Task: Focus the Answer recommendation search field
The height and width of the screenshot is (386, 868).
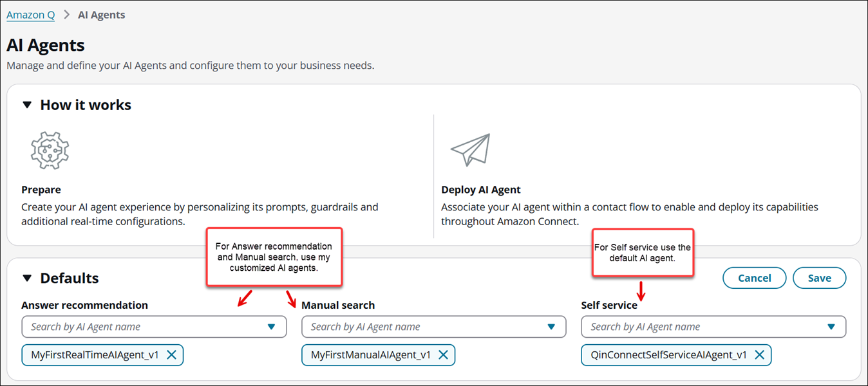Action: coord(154,327)
